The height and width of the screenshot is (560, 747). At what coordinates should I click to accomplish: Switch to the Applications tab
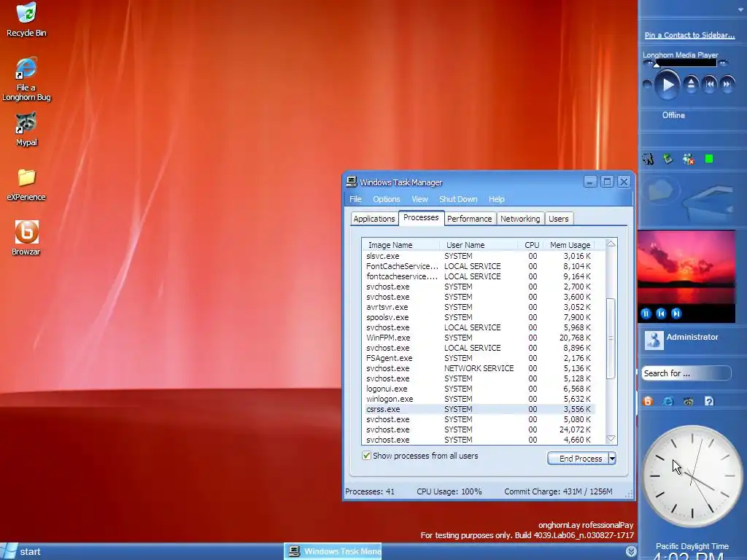[x=374, y=219]
